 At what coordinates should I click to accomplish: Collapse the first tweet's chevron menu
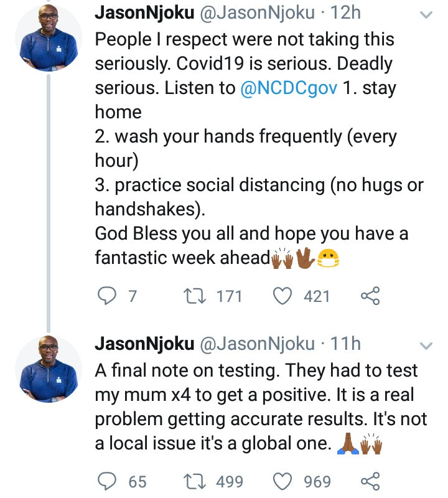[x=425, y=15]
